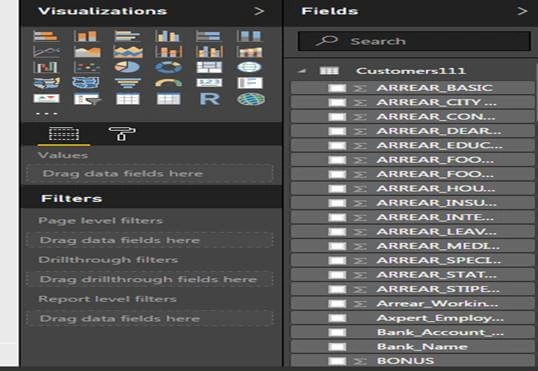Viewport: 538px width, 371px height.
Task: Click the ARREAR_INTE... field name
Action: pos(435,218)
